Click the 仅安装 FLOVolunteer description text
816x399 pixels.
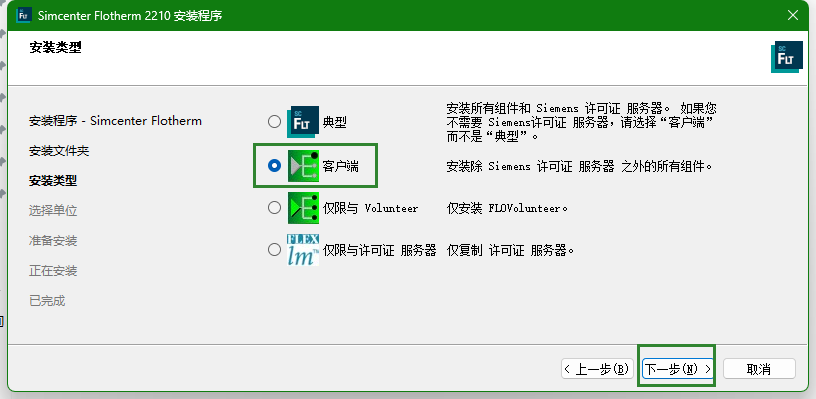(507, 209)
